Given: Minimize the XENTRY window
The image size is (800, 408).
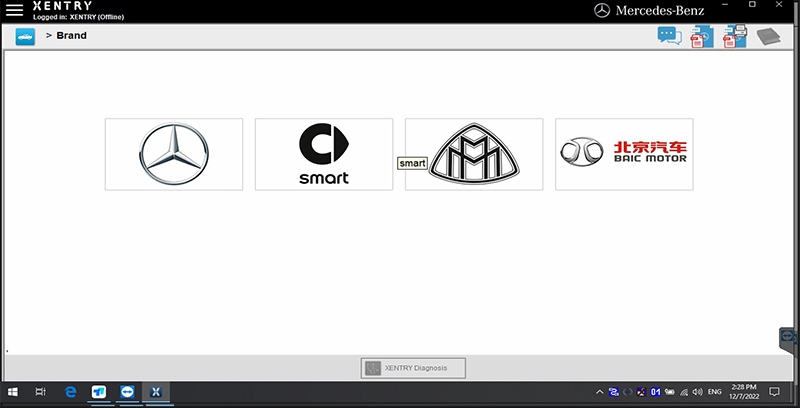Looking at the screenshot, I should coord(725,4).
